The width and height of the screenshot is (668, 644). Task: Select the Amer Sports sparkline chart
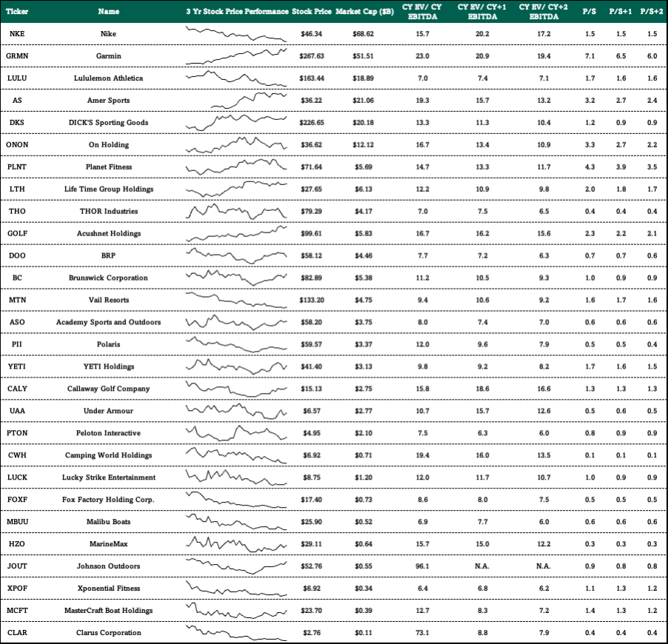(x=249, y=101)
